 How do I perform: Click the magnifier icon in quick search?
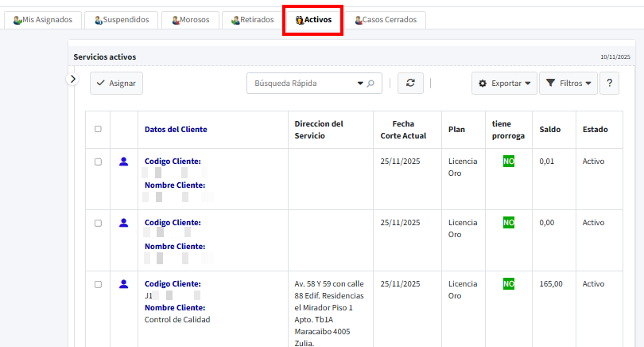(370, 83)
